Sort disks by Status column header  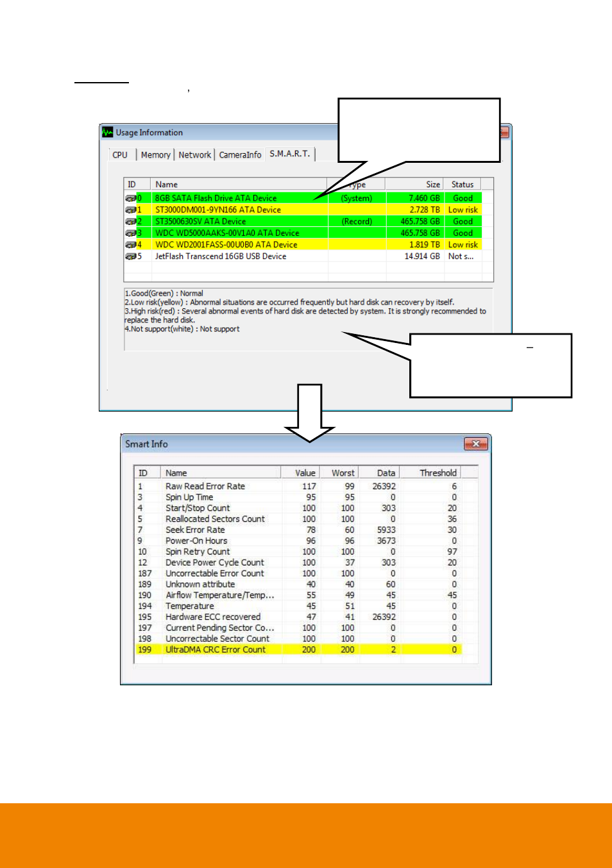[462, 184]
